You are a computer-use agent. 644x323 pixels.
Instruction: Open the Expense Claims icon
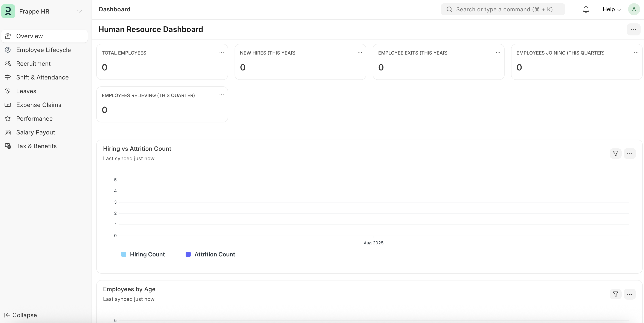[8, 105]
